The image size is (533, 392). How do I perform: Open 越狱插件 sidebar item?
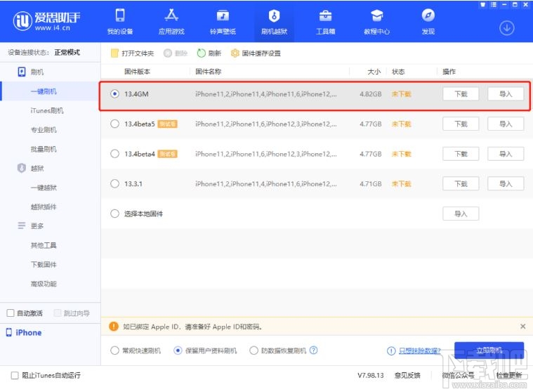44,207
